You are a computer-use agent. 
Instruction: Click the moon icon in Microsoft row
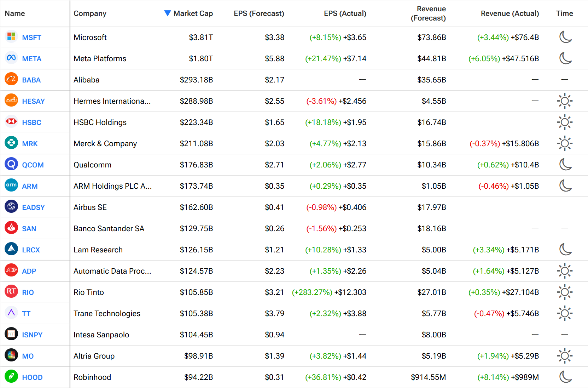click(x=565, y=37)
